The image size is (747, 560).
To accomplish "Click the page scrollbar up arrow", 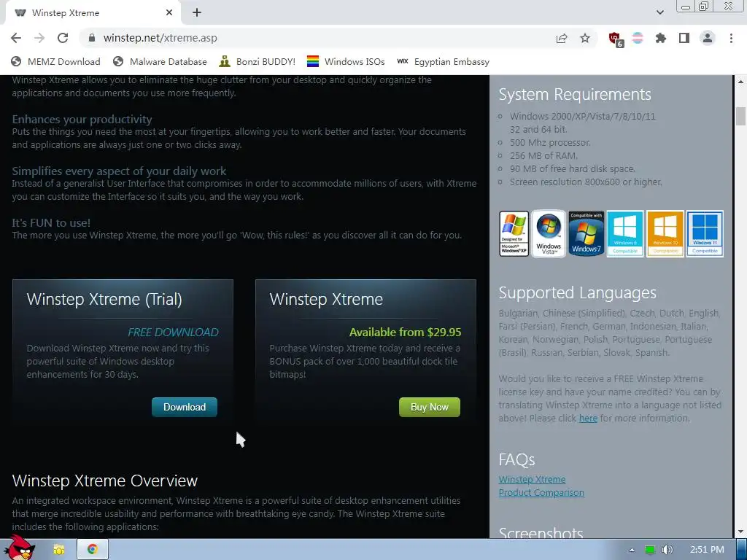I will pos(740,82).
